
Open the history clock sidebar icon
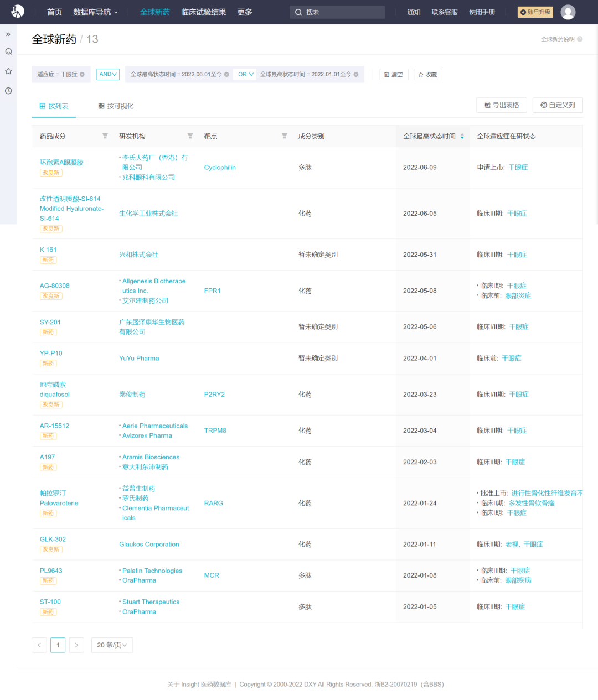(x=8, y=91)
